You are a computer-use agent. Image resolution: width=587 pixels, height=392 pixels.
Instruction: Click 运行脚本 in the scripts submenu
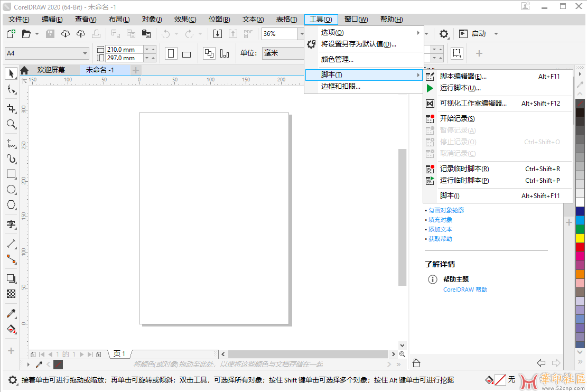(460, 88)
